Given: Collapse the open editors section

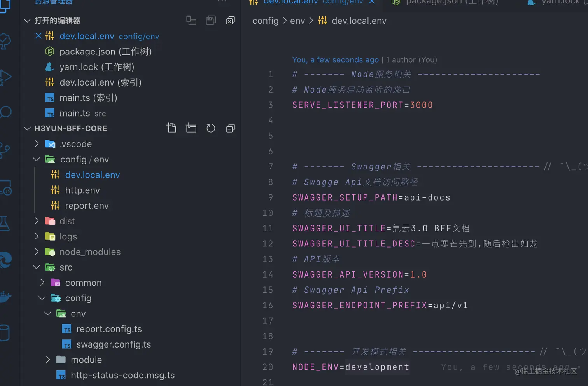Looking at the screenshot, I should (x=27, y=20).
